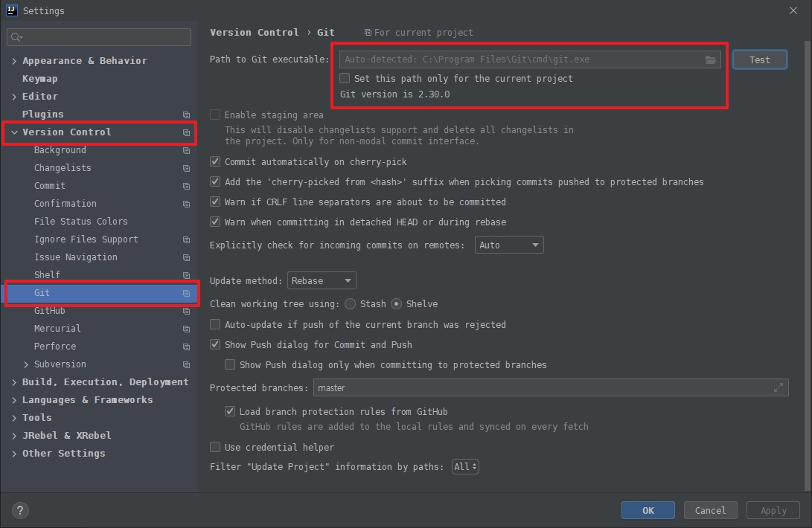Click the For current project icon in header

(x=368, y=33)
